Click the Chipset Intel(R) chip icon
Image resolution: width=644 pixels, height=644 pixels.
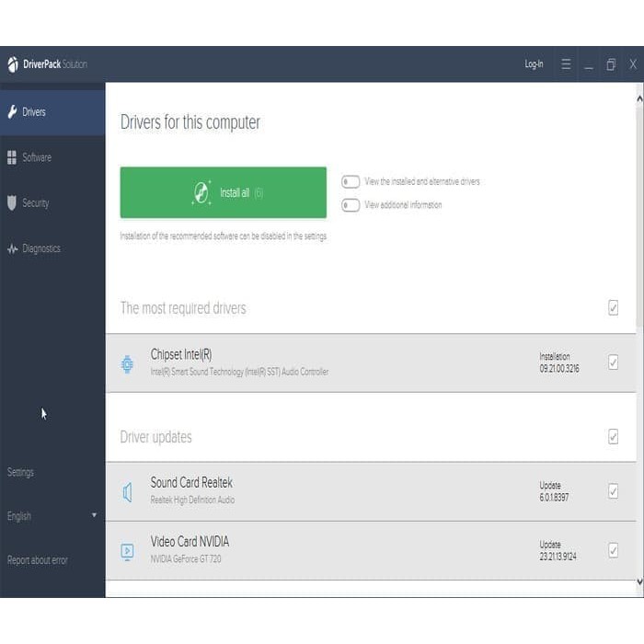point(127,364)
